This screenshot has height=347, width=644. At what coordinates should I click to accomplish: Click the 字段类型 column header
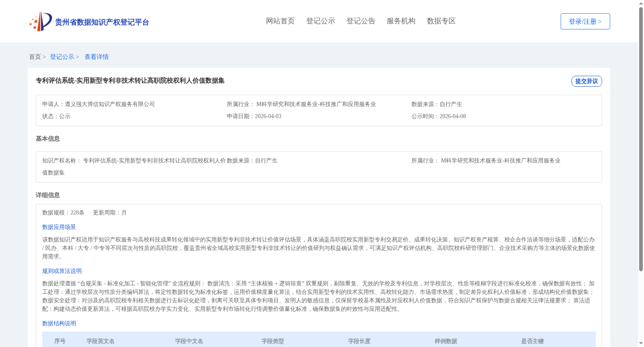(x=273, y=341)
